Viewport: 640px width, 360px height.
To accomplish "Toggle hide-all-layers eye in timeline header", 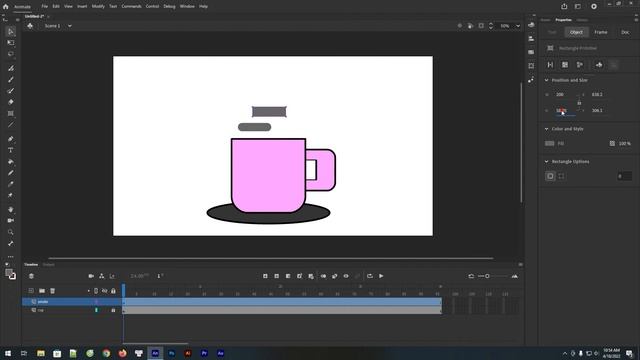I will click(104, 291).
